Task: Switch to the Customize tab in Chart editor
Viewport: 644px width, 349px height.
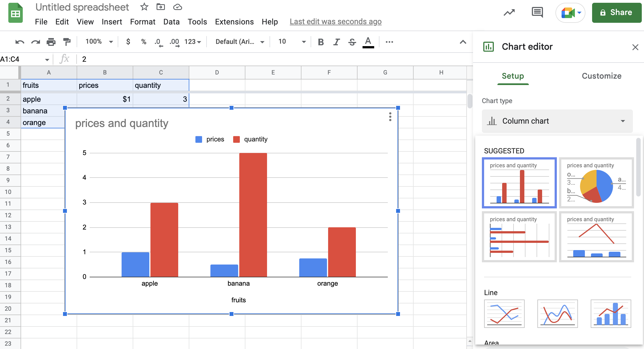Action: coord(602,76)
